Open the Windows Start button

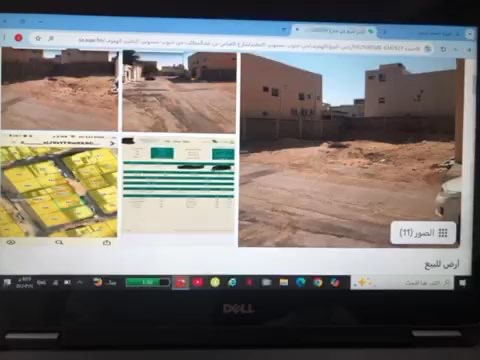pyautogui.click(x=463, y=283)
